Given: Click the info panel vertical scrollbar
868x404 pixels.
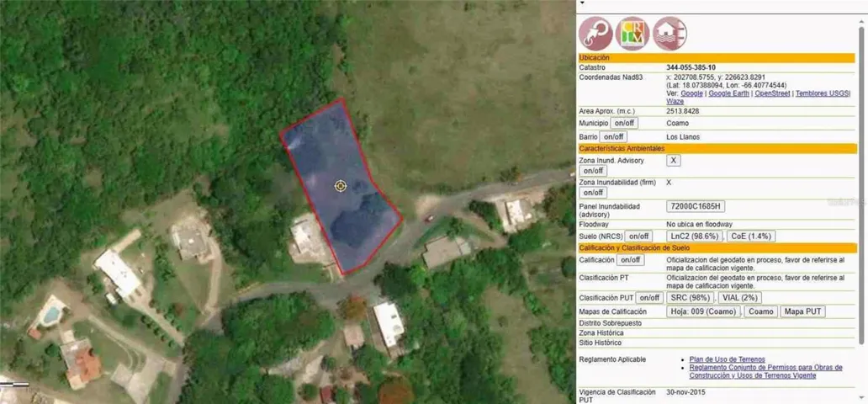Looking at the screenshot, I should 862,183.
